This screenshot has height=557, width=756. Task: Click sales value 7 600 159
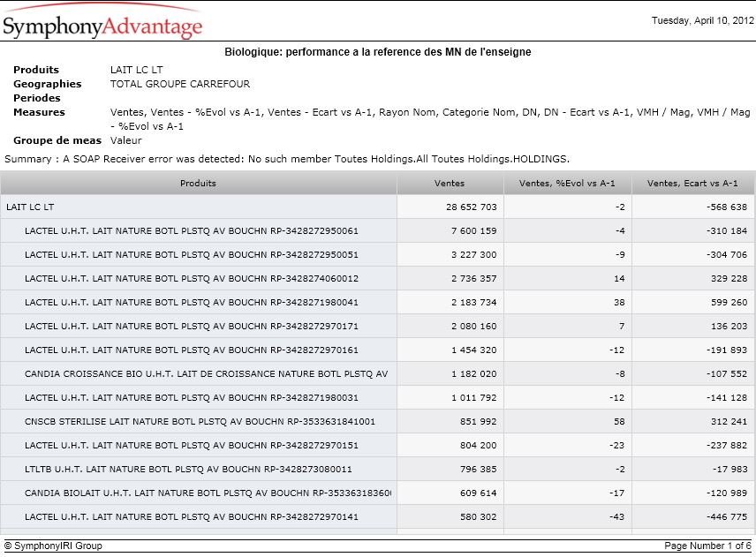pyautogui.click(x=473, y=230)
